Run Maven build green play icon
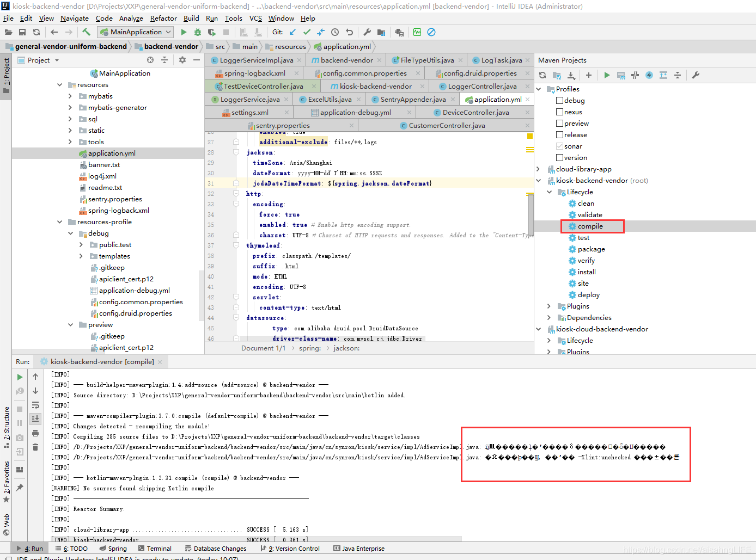This screenshot has width=756, height=560. tap(607, 75)
